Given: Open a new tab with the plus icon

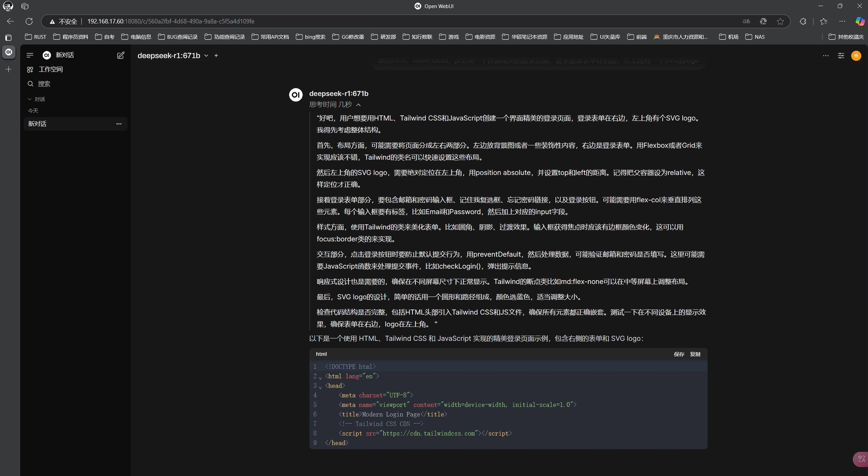Looking at the screenshot, I should [9, 69].
